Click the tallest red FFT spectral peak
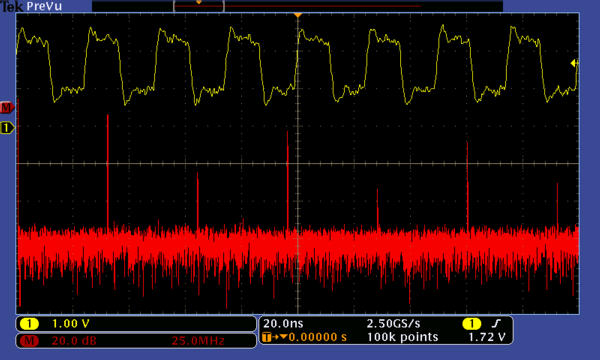 (108, 171)
